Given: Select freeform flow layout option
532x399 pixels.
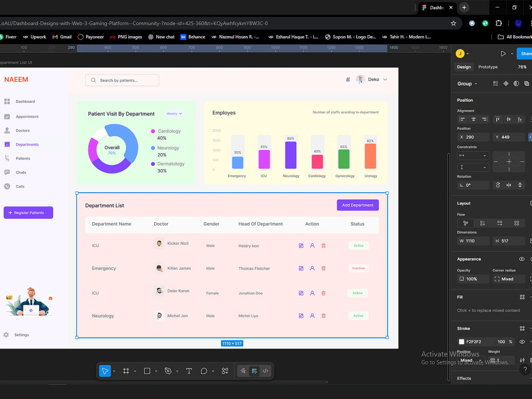Looking at the screenshot, I should coord(465,223).
